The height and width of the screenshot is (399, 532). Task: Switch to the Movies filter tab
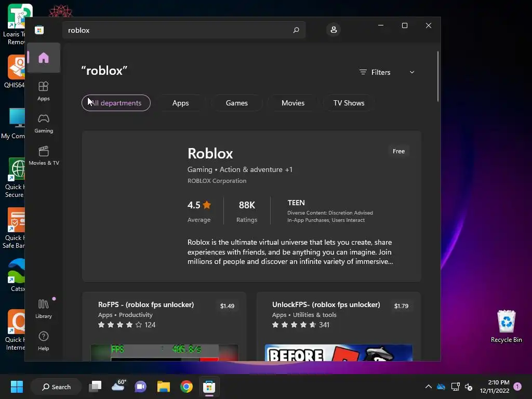(293, 103)
